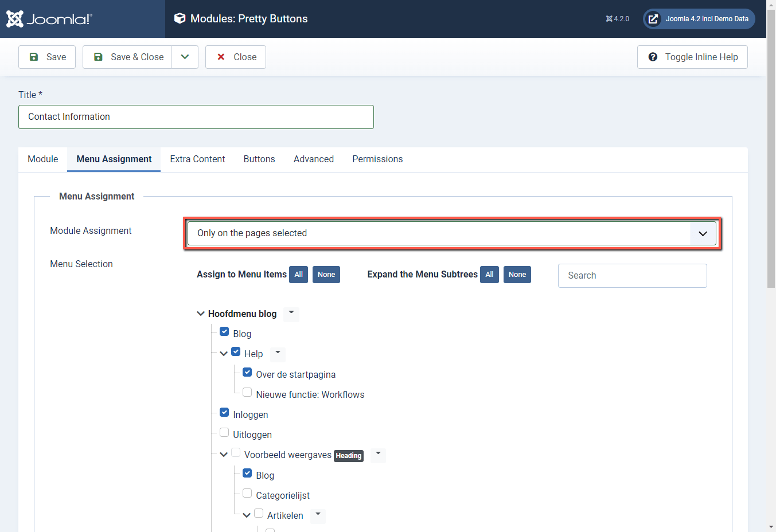
Task: Click the question mark icon on Toggle Inline Help
Action: pos(653,57)
